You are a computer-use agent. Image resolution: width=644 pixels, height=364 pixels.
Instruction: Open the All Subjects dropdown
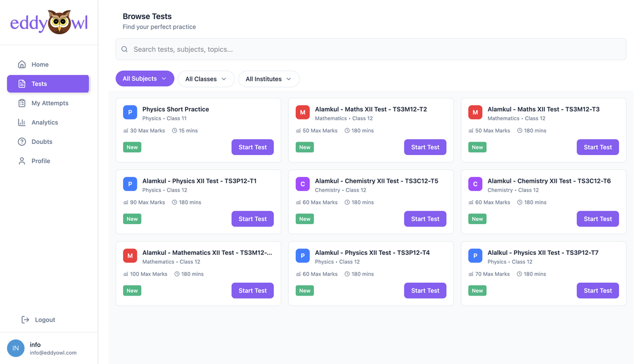point(144,78)
